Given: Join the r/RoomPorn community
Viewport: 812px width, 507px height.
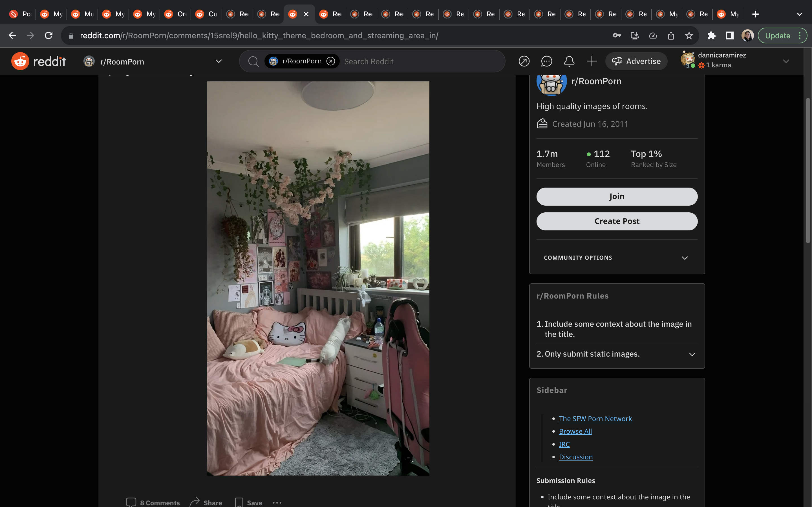Looking at the screenshot, I should click(617, 197).
